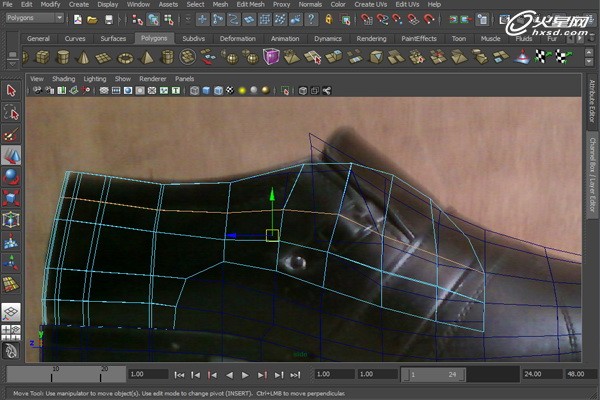The width and height of the screenshot is (600, 400).
Task: Switch to single perspective view layout
Action: (11, 310)
